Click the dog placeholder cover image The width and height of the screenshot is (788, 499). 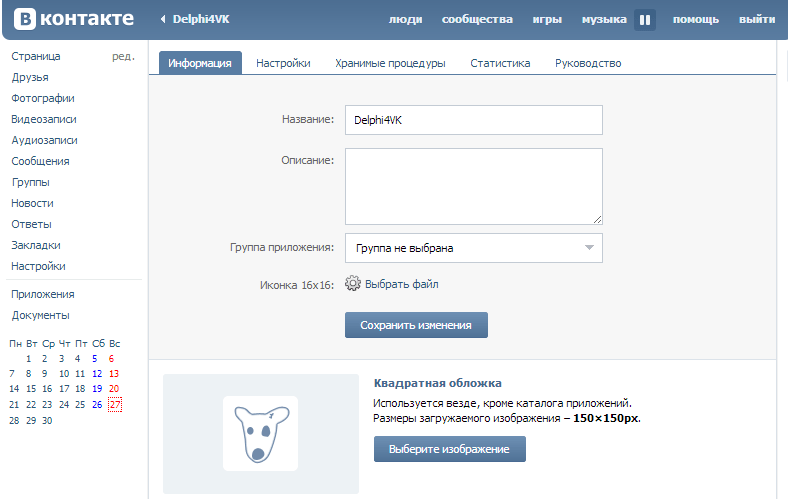coord(260,433)
